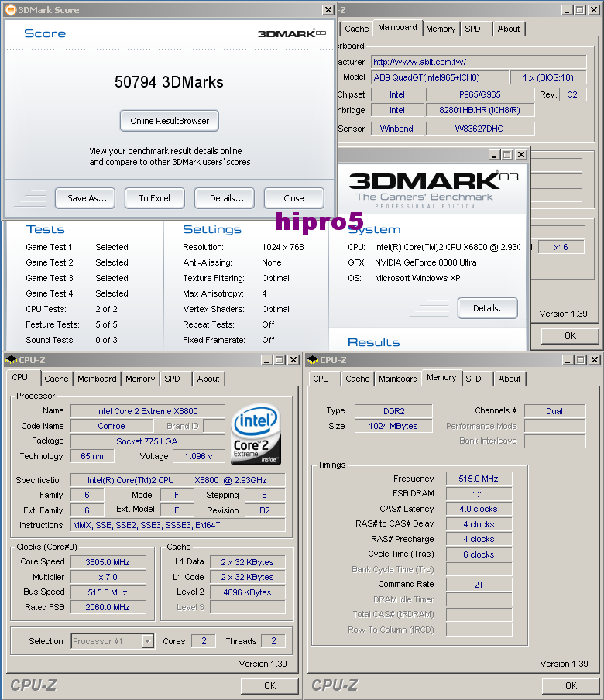
Task: Close the CPU-Z Memory window
Action: point(594,360)
